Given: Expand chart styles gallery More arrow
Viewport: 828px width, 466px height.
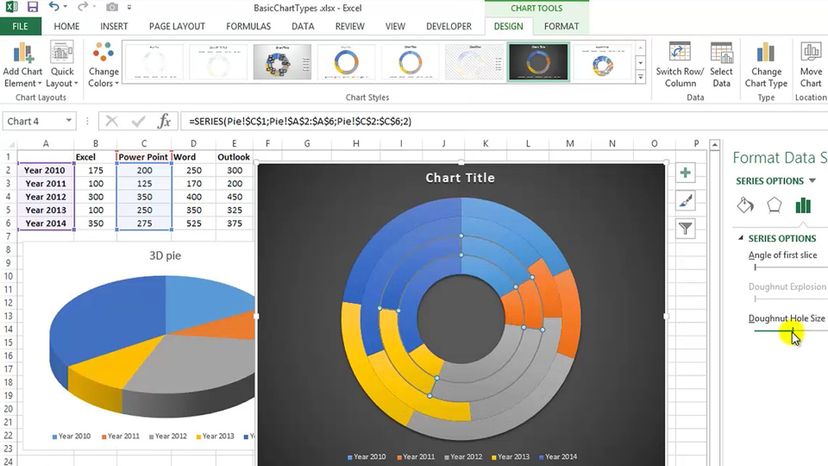Looking at the screenshot, I should (x=641, y=76).
